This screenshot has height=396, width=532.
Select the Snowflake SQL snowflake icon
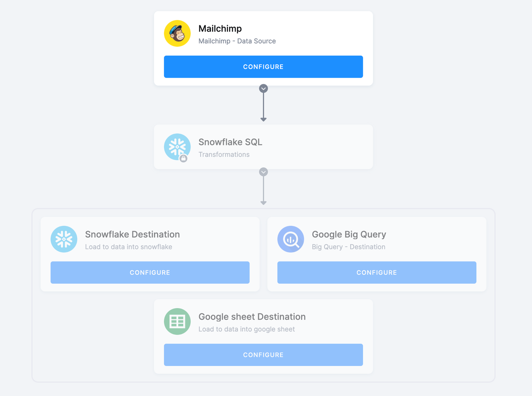[x=176, y=146]
